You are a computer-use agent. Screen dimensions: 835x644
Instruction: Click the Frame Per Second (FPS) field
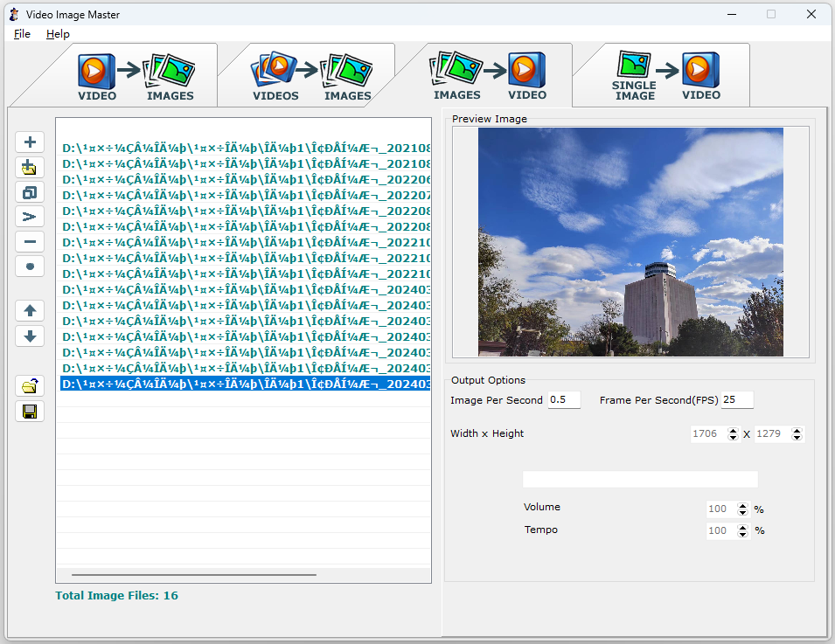[x=738, y=399]
